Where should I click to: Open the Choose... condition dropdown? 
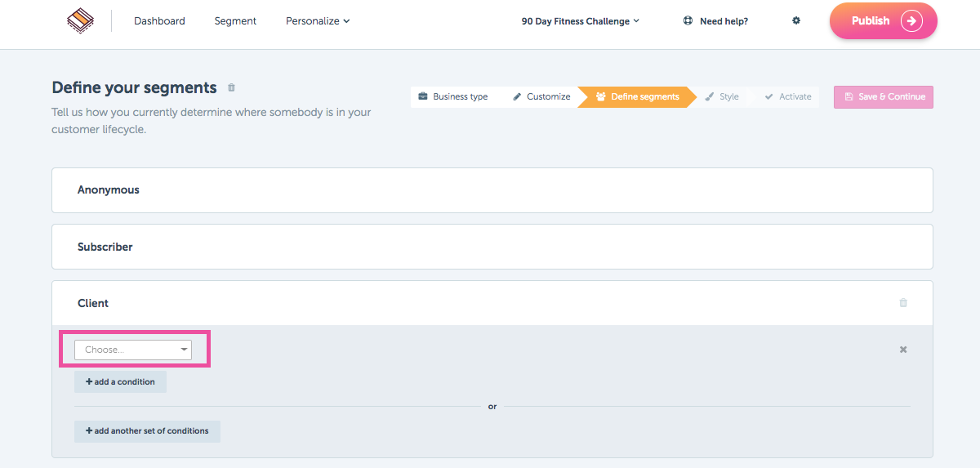[x=133, y=350]
